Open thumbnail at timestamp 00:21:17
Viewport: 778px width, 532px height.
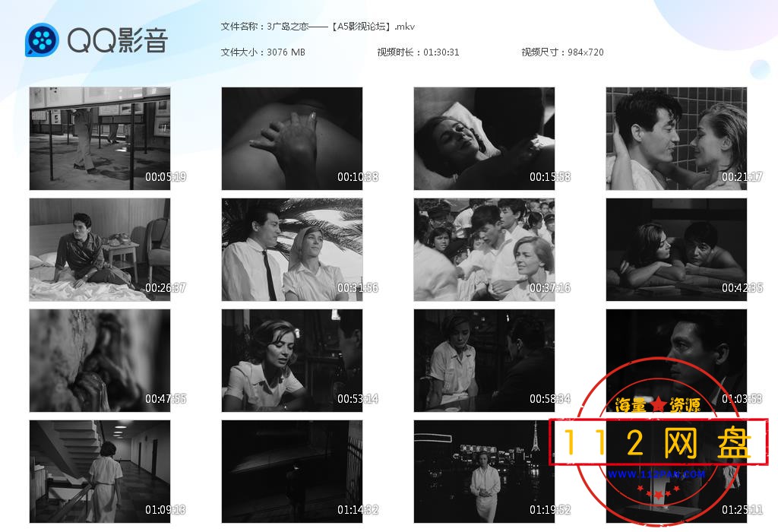point(676,138)
